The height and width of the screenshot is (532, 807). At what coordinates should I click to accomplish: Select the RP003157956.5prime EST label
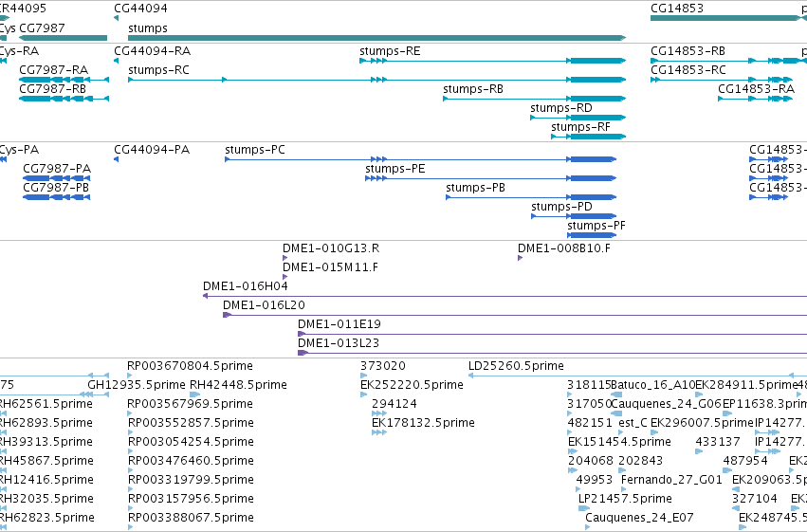point(191,500)
